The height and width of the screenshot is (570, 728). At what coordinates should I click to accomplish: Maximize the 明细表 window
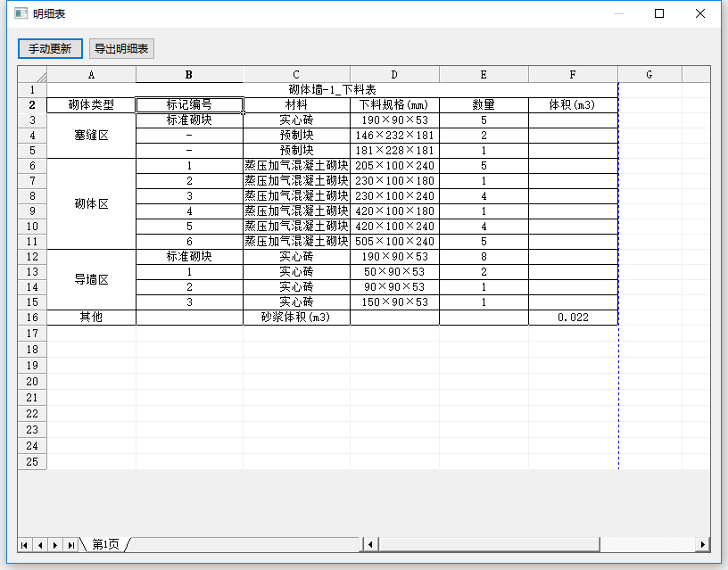(x=658, y=13)
